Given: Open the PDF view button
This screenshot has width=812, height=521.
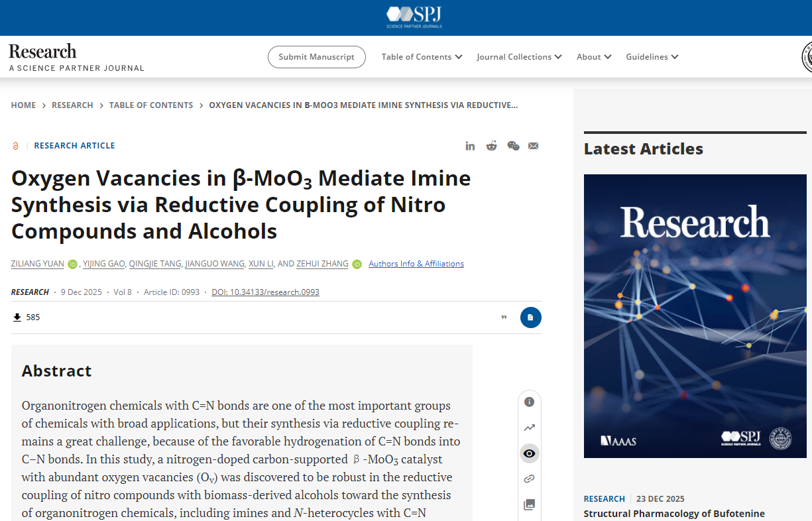Looking at the screenshot, I should click(x=530, y=318).
